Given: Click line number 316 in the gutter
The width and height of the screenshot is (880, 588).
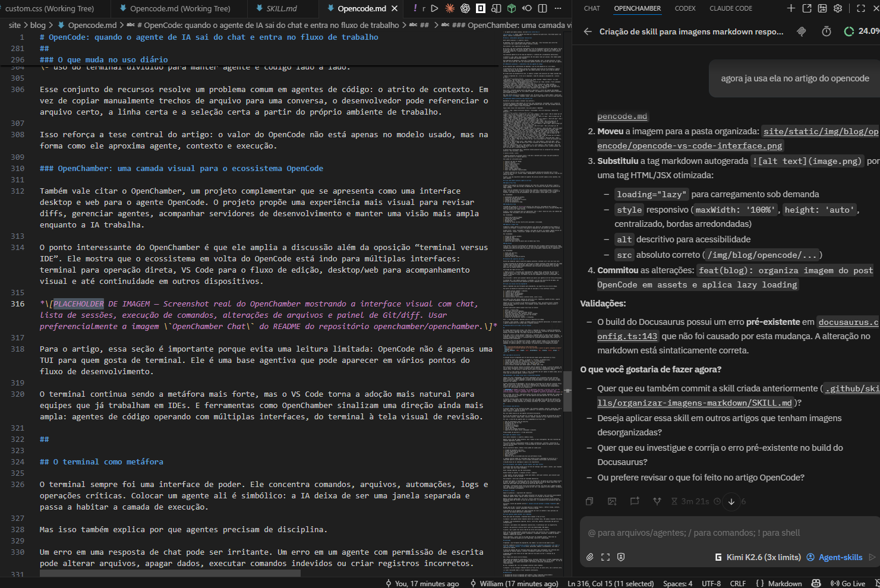Looking at the screenshot, I should click(x=18, y=304).
